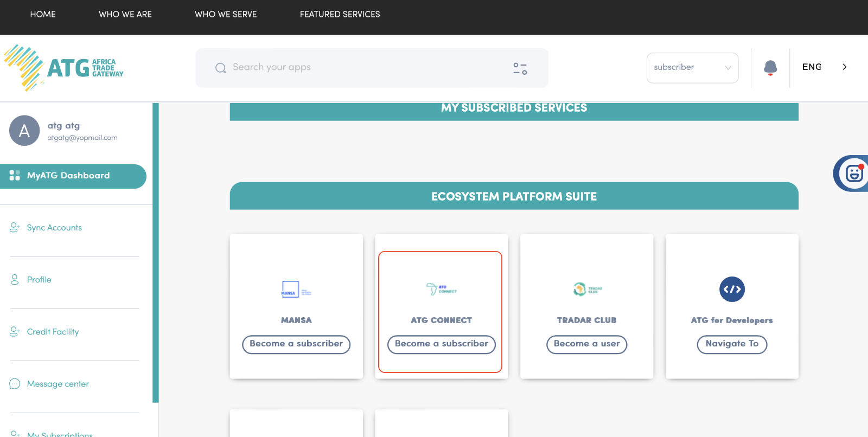Focus the Search your apps field
868x437 pixels.
click(372, 68)
